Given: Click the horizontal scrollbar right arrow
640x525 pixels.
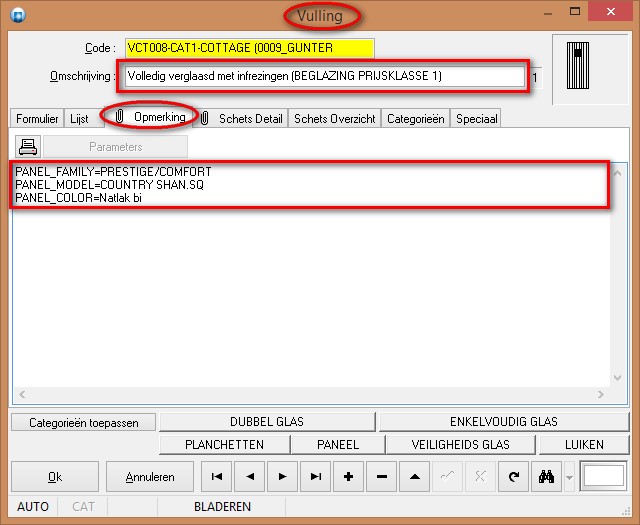Looking at the screenshot, I should (600, 394).
